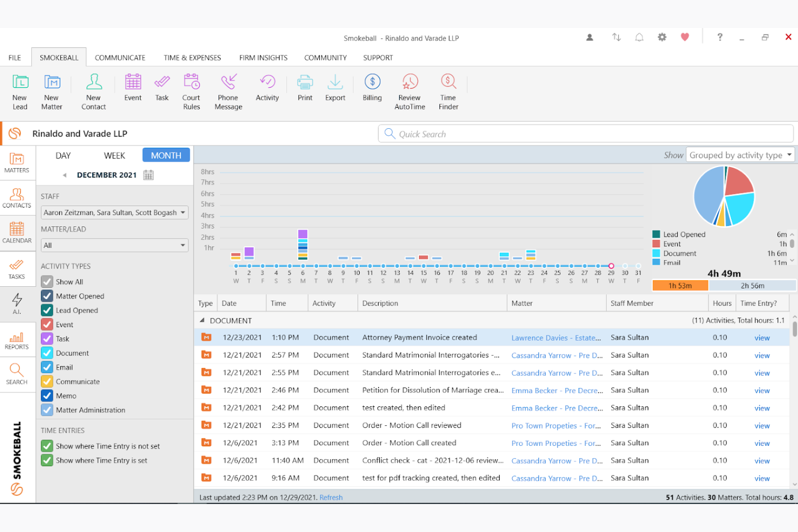The height and width of the screenshot is (532, 798).
Task: View Attorney Payment Invoice time entry
Action: (762, 338)
